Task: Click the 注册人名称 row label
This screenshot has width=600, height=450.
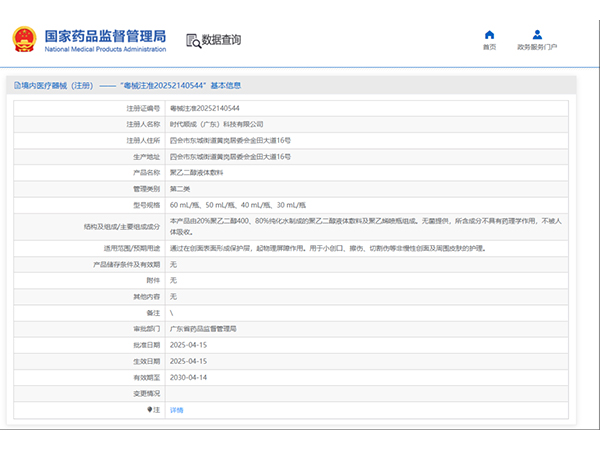Action: point(143,124)
